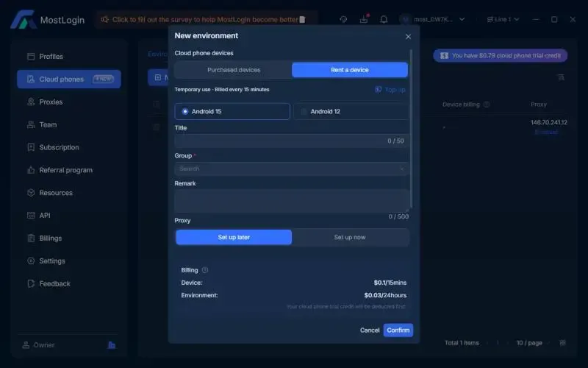Click the survey announcement speaker icon
The width and height of the screenshot is (588, 368).
pos(104,19)
